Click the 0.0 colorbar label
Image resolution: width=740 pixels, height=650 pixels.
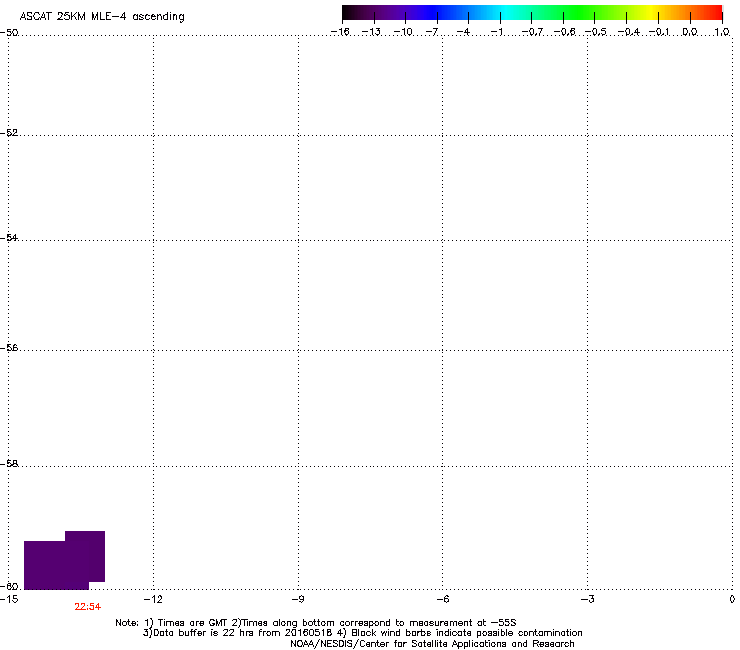[x=690, y=32]
